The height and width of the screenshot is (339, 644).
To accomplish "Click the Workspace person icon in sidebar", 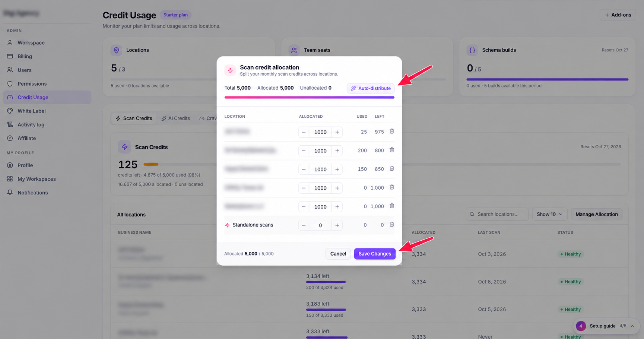I will coord(10,42).
